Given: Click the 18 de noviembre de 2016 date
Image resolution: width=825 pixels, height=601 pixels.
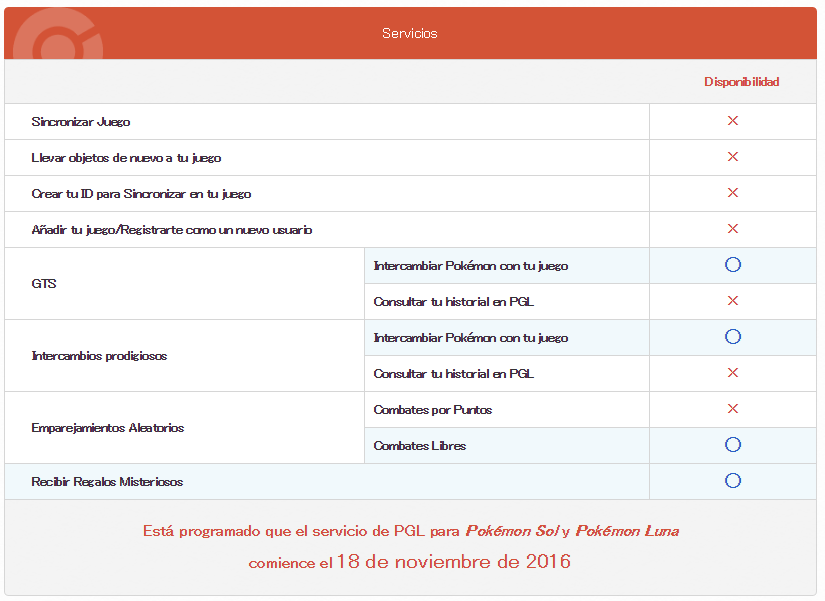Looking at the screenshot, I should click(453, 562).
